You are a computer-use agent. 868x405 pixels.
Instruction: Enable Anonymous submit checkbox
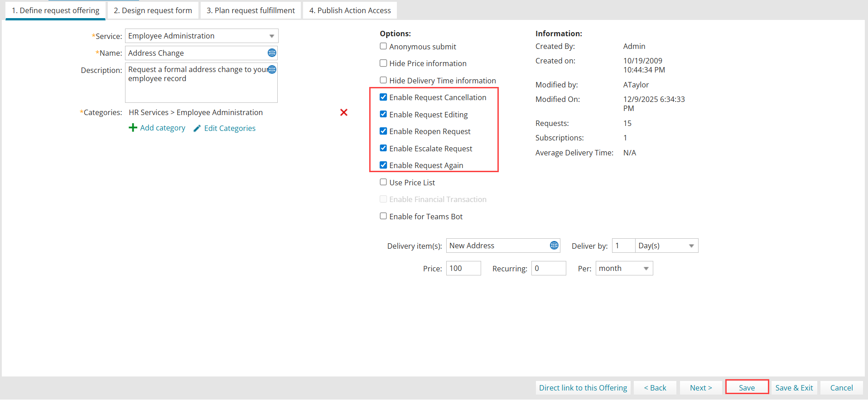click(383, 46)
